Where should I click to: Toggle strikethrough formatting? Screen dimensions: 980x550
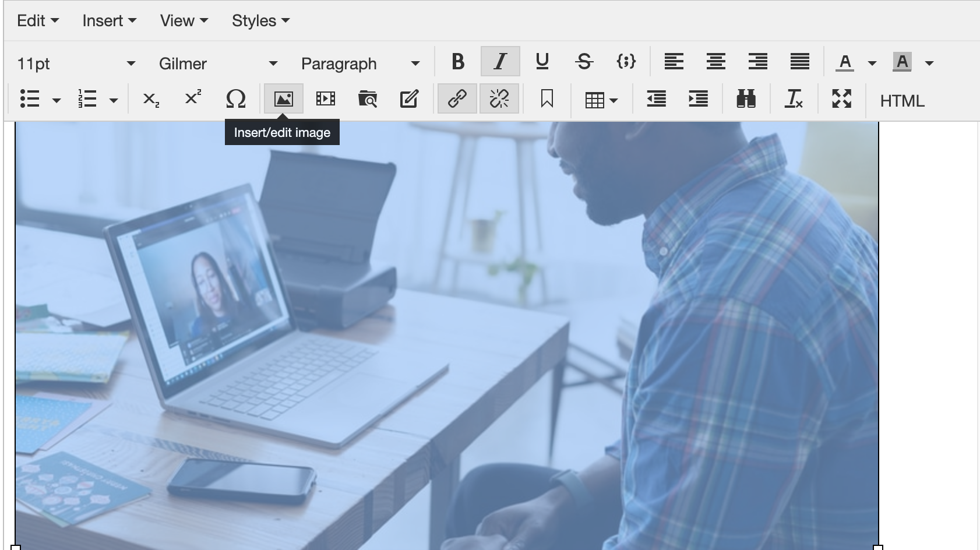pyautogui.click(x=584, y=62)
